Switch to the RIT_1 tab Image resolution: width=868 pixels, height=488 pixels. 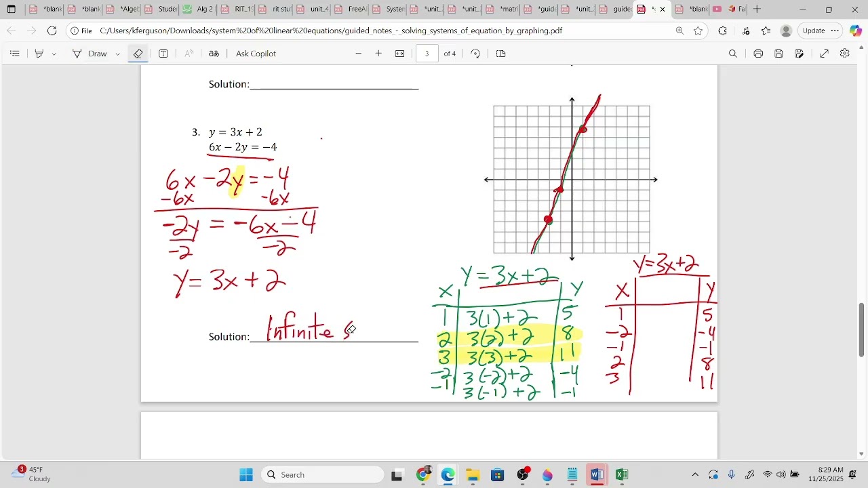click(237, 9)
